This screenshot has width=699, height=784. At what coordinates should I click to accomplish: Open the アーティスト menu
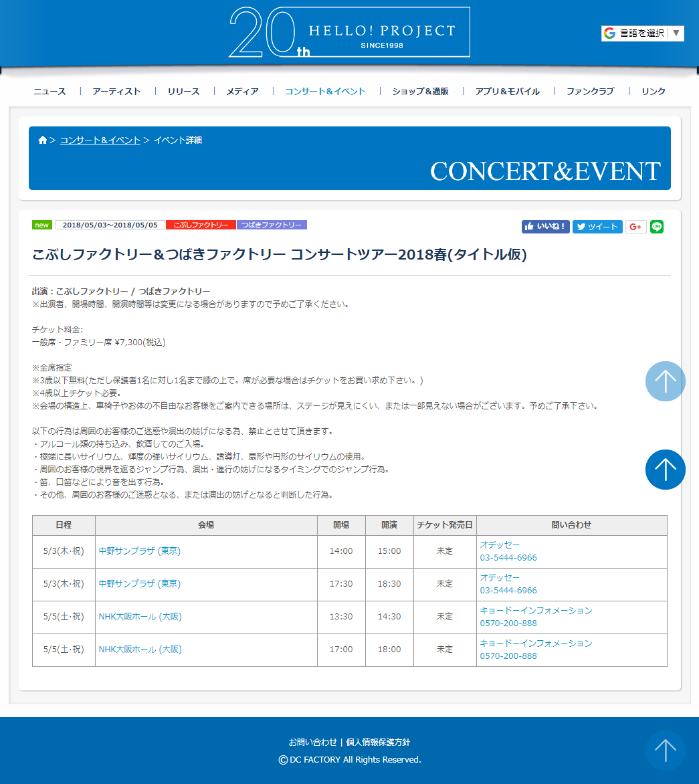coord(116,91)
